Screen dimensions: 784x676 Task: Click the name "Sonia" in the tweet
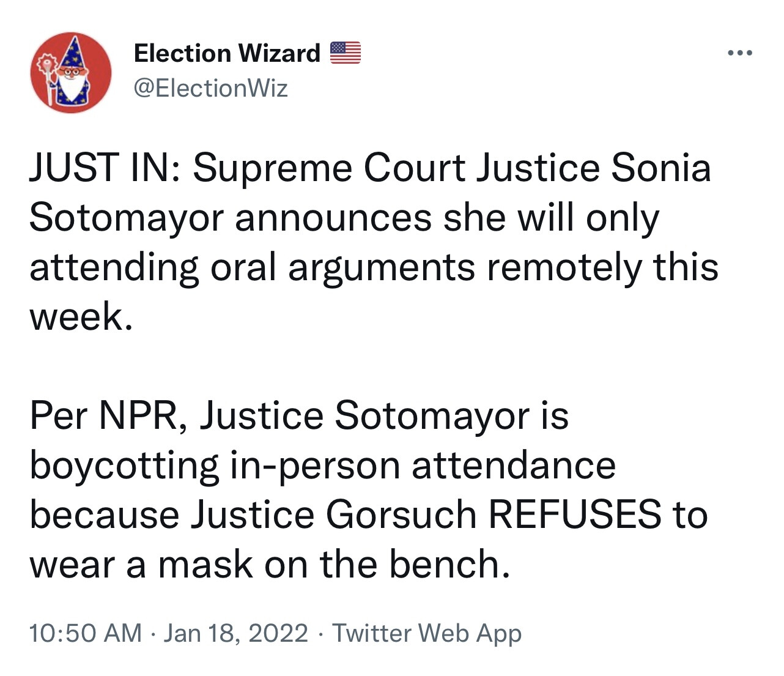pos(661,168)
